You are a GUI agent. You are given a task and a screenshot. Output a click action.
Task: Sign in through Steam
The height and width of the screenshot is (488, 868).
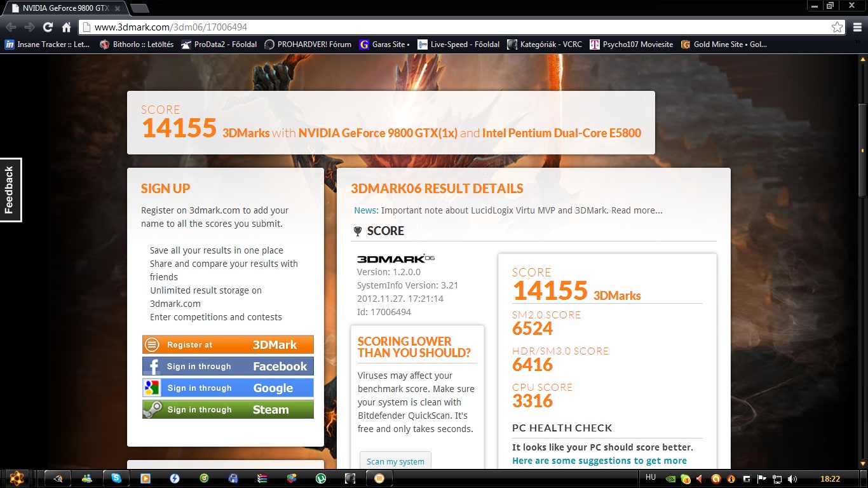(228, 409)
